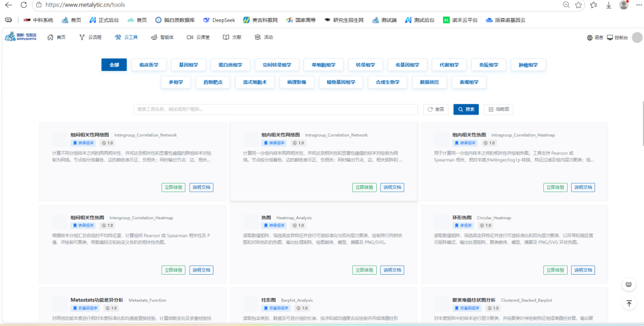Open the browser downloads icon
The height and width of the screenshot is (326, 644).
pos(609,5)
